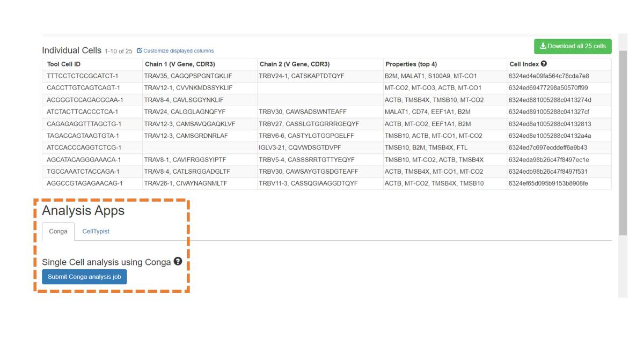
Task: Click chain TRAV24, CALGGLAGNQFYF
Action: [x=185, y=112]
